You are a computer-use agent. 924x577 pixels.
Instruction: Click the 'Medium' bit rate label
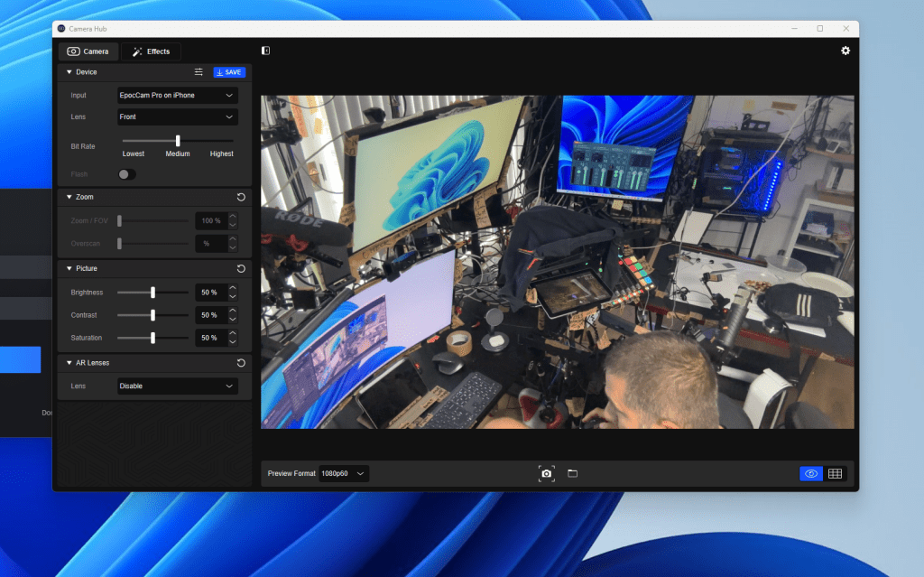coord(178,154)
